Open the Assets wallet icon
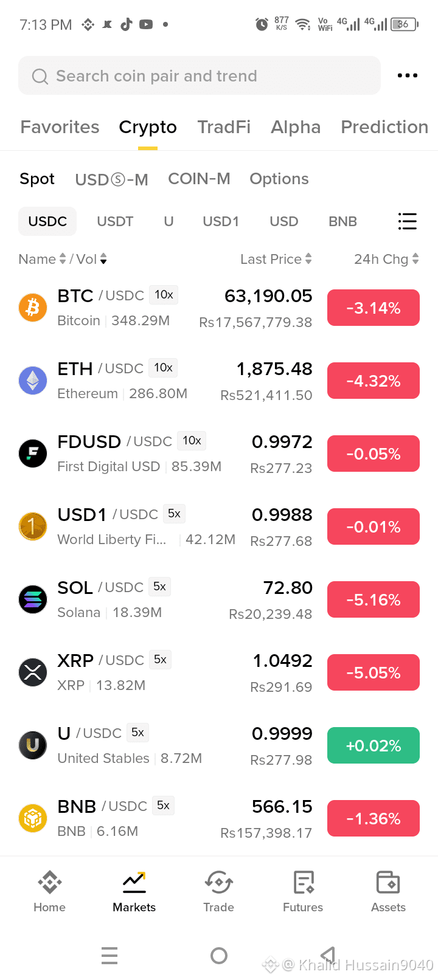This screenshot has width=438, height=980. tap(388, 882)
